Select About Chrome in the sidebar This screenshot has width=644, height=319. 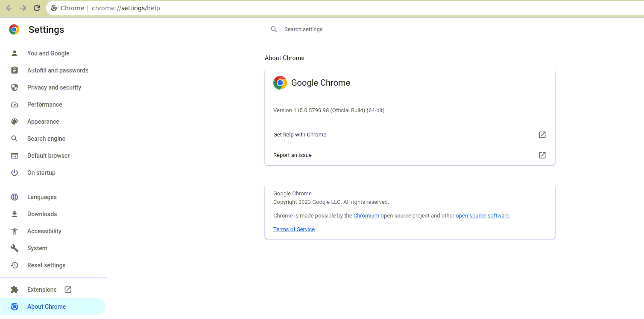click(53, 307)
